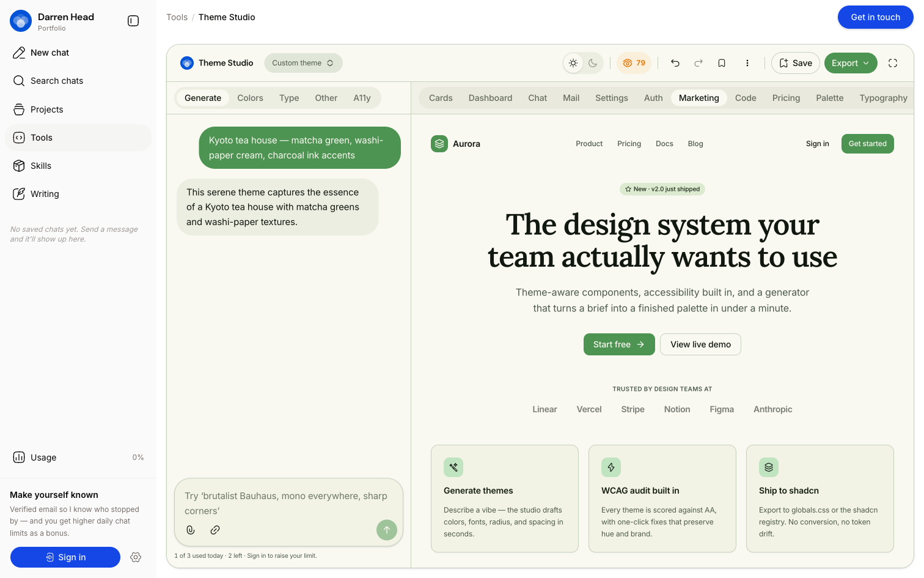
Task: Switch to light mode sun icon
Action: [x=573, y=63]
